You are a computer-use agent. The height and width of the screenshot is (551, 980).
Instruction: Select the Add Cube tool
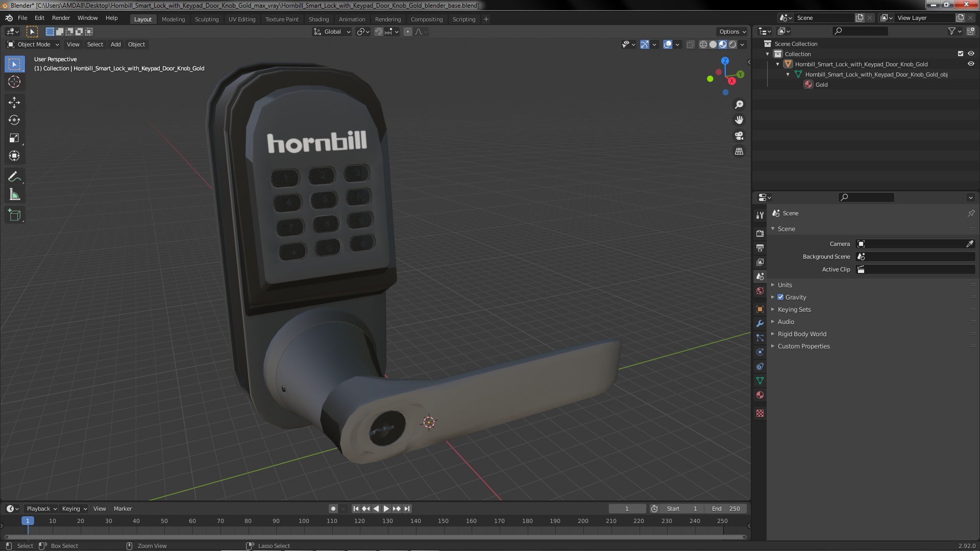click(x=14, y=215)
